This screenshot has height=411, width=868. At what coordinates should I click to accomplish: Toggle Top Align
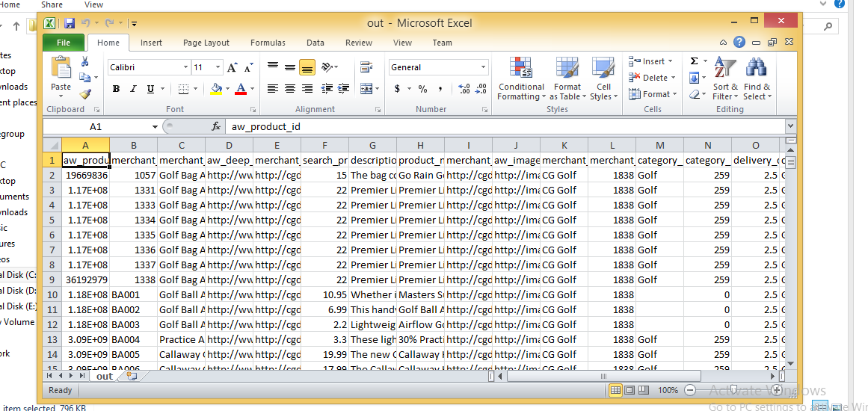pos(272,67)
